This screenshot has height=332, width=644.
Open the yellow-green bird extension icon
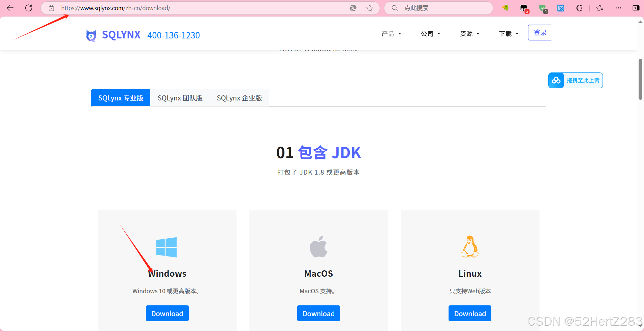click(505, 8)
